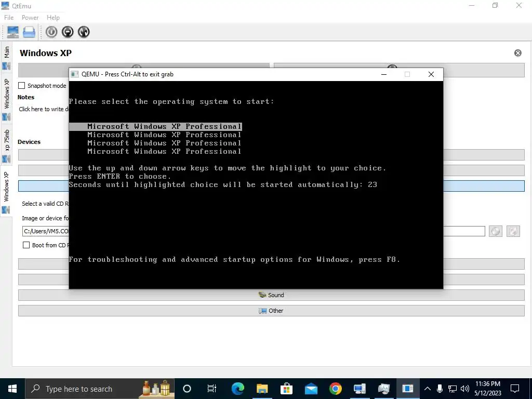Click the volume speaker tray icon
532x399 pixels.
click(465, 389)
